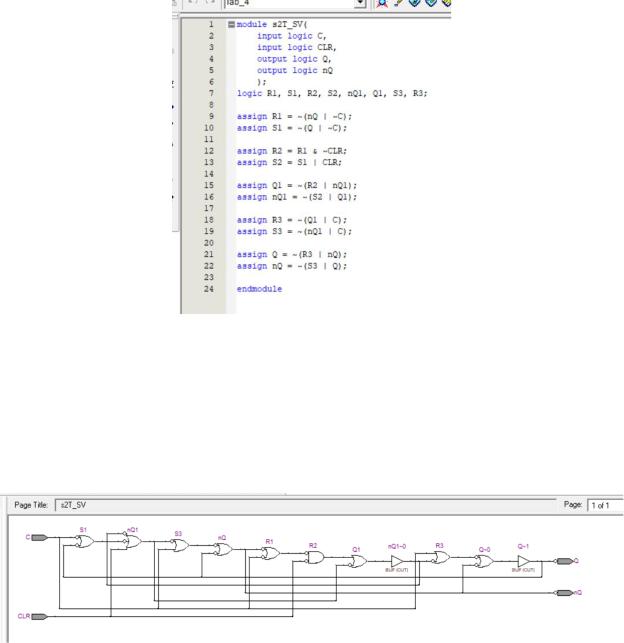The width and height of the screenshot is (624, 643).
Task: Click 'assign S2 = S1 | CLR;' line
Action: tap(289, 162)
